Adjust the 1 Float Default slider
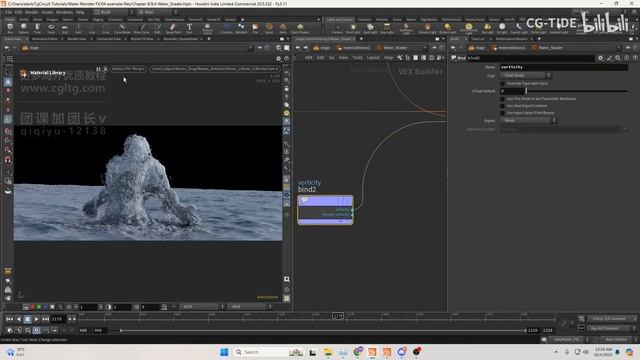The image size is (640, 360). [x=577, y=91]
